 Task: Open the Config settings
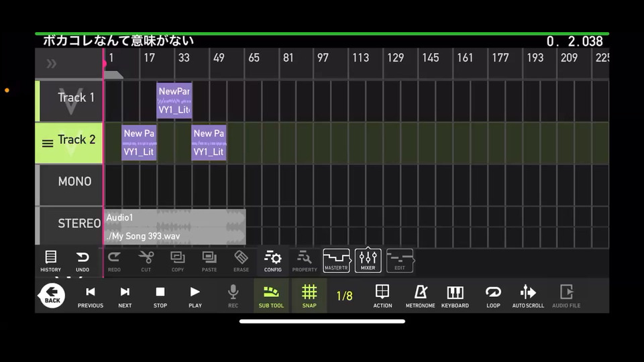pos(273,261)
